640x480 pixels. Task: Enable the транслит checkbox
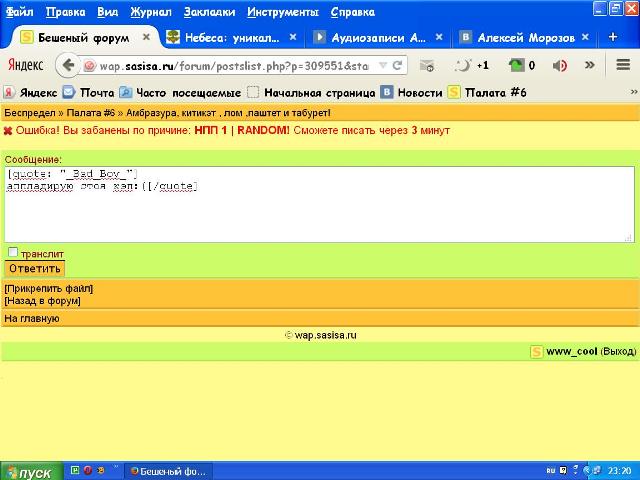[x=13, y=253]
